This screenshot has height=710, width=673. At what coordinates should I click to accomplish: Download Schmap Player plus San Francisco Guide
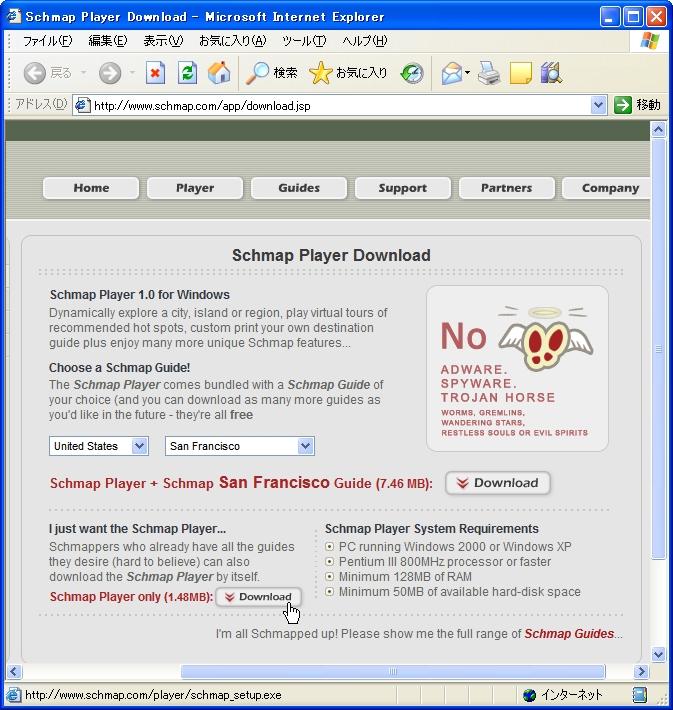[498, 483]
